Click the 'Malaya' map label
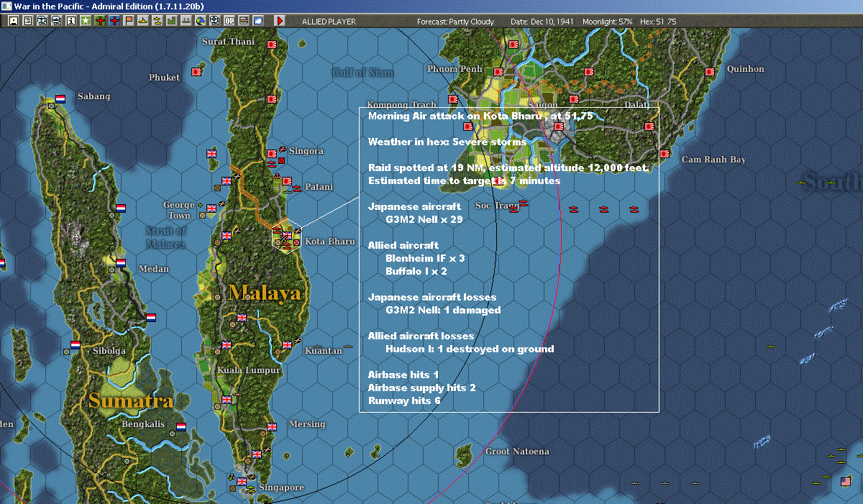 click(264, 293)
